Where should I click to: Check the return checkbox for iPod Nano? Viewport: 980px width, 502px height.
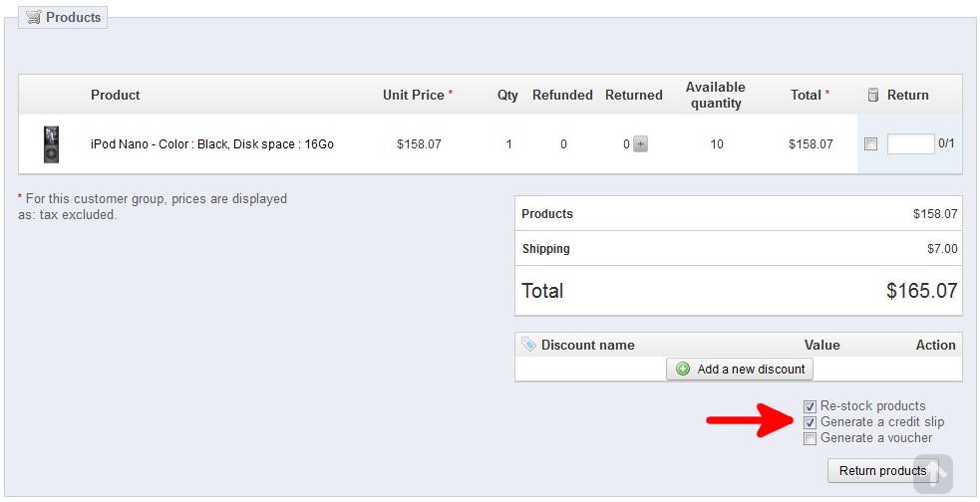pos(870,144)
